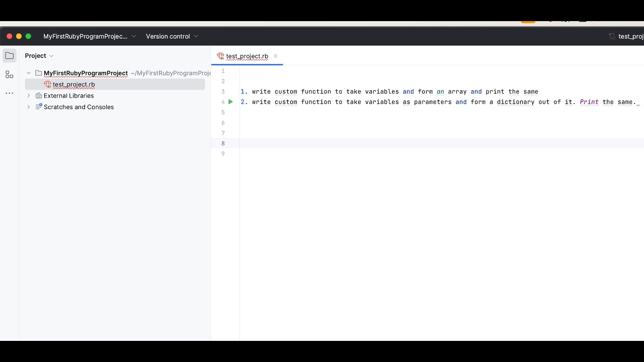Click the folder icon of MyFirstRubyProgramProject
The height and width of the screenshot is (362, 644).
38,73
